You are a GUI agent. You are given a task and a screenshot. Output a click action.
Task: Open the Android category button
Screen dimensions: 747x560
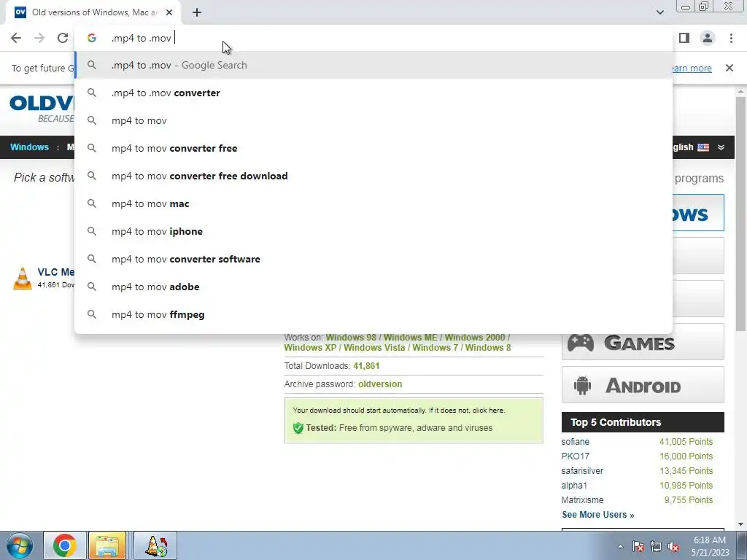(643, 385)
